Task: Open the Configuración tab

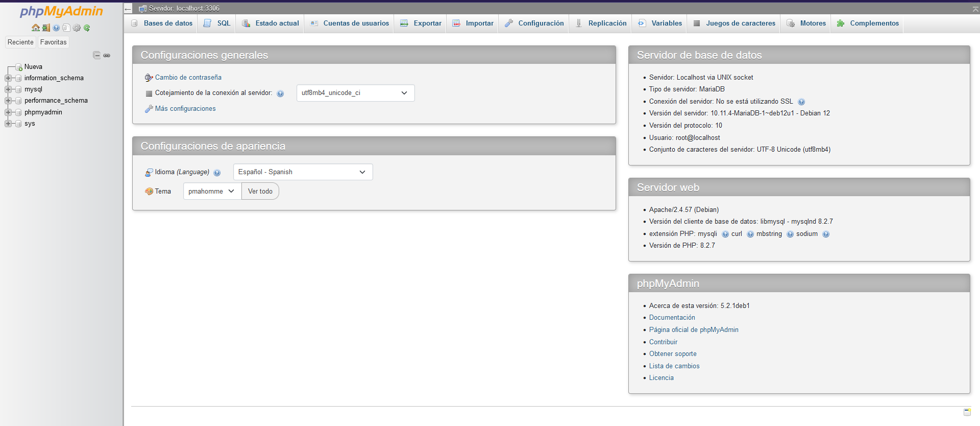Action: pos(534,23)
